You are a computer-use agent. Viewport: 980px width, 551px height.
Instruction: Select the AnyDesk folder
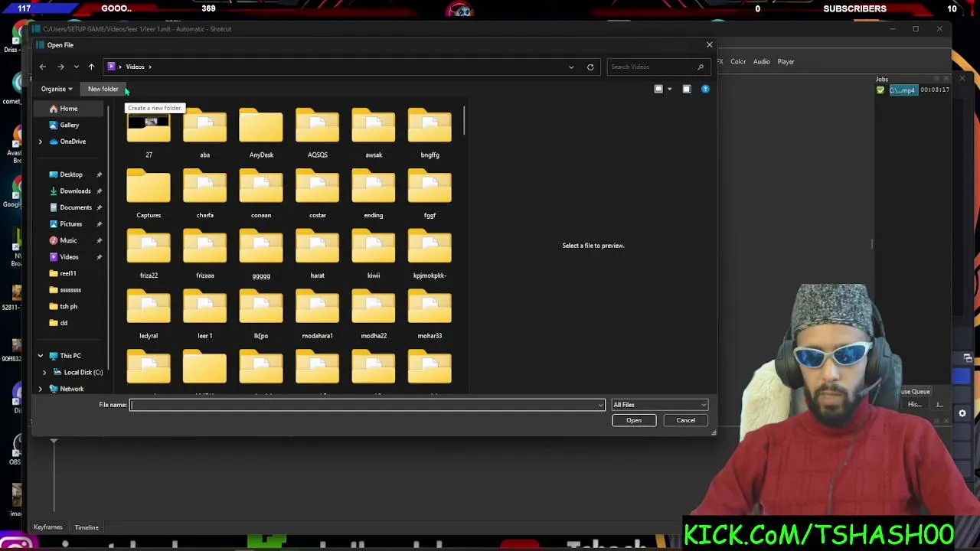[261, 134]
